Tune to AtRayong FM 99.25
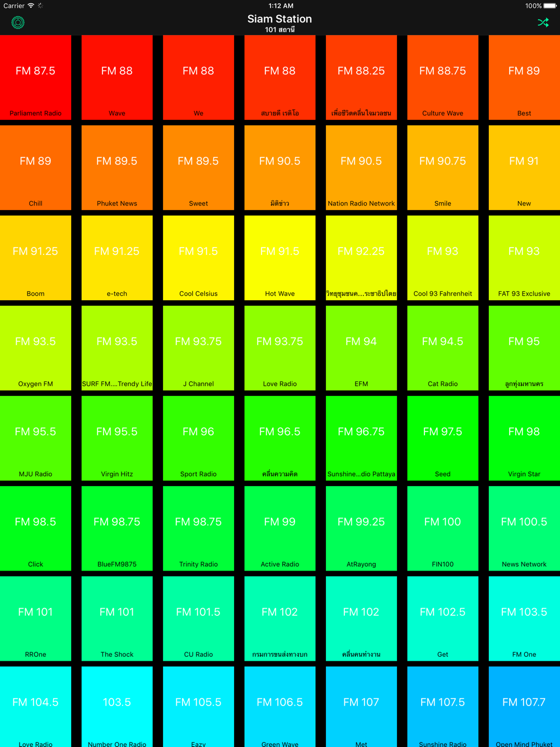This screenshot has width=560, height=747. (361, 528)
